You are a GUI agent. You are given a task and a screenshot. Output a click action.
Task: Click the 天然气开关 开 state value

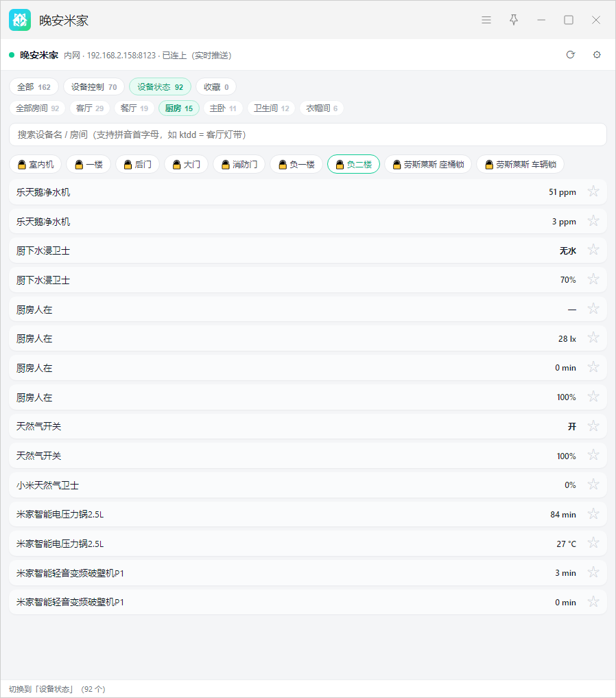(x=572, y=426)
